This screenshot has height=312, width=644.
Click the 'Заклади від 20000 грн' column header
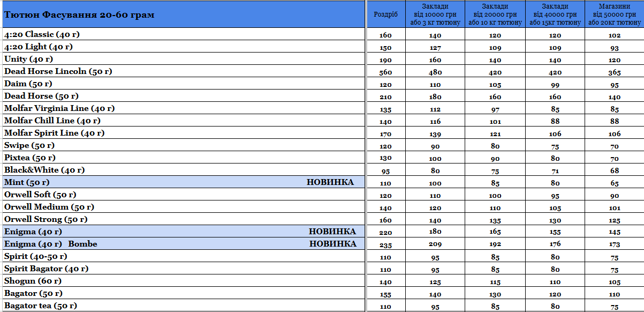[495, 14]
